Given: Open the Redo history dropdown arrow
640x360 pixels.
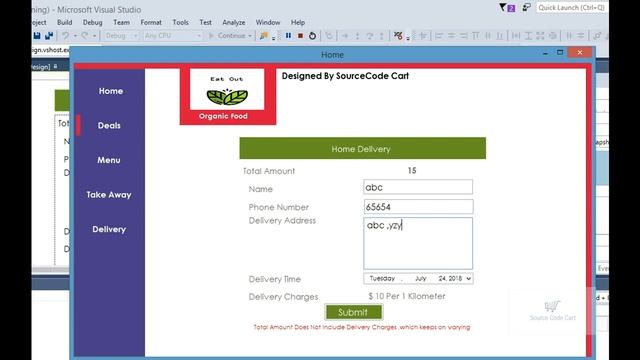Looking at the screenshot, I should coord(94,36).
